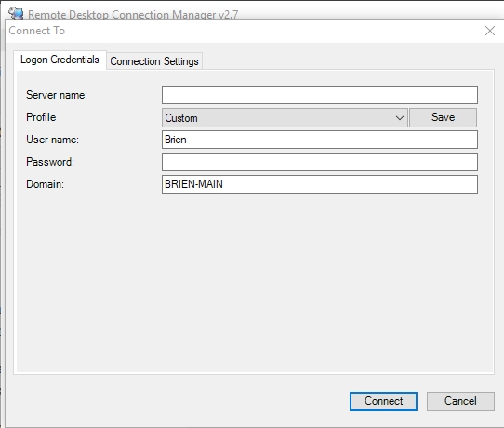Screen dimensions: 504x428
Task: Click the Remote Desktop Connection Manager v2.7 title
Action: pos(133,15)
